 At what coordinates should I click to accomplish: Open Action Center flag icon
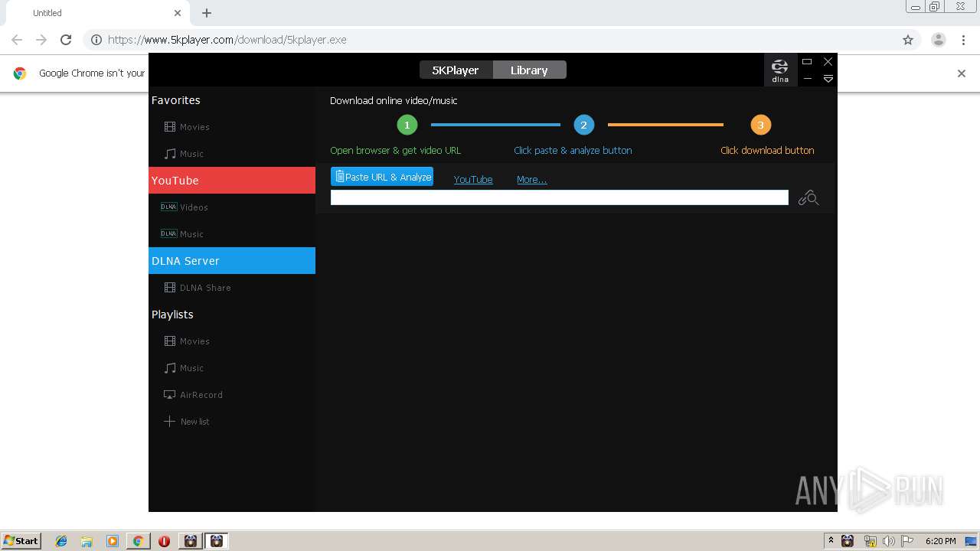(907, 541)
